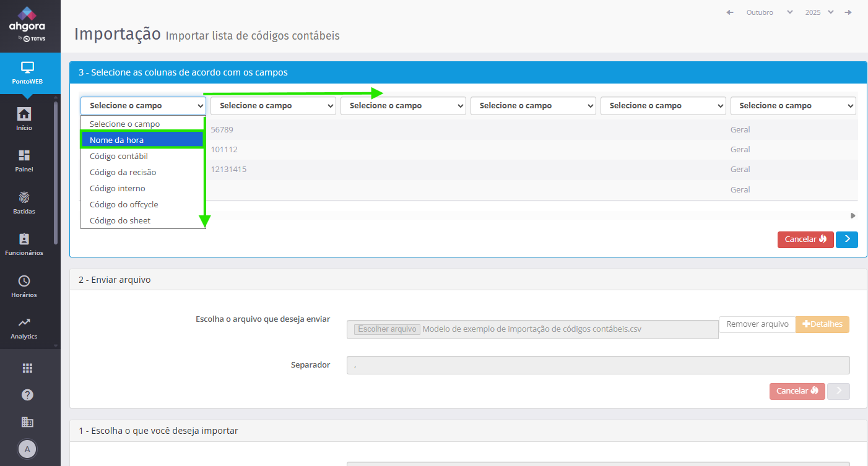The height and width of the screenshot is (466, 868).
Task: Click the Separador input field
Action: (598, 365)
